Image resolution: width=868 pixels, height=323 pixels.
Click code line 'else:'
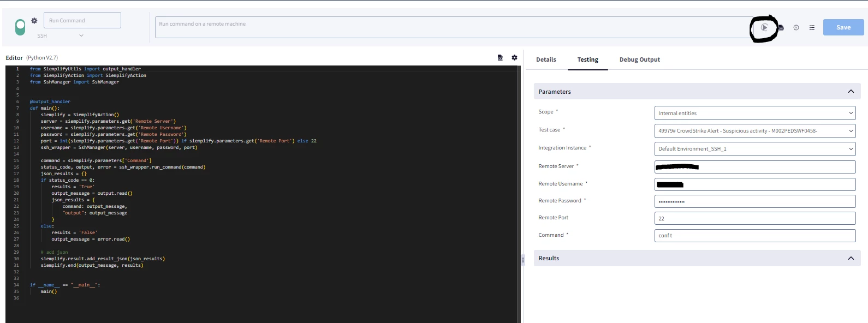pos(47,226)
